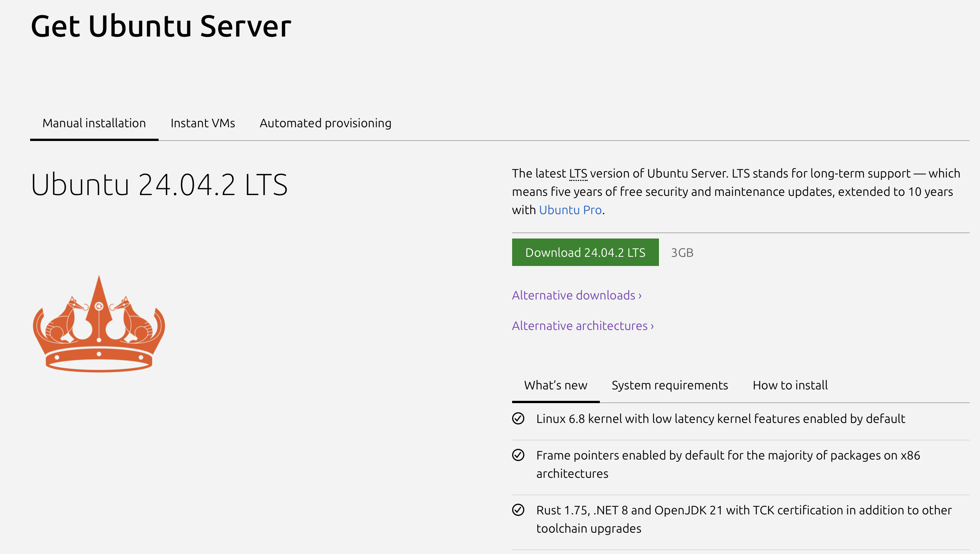Viewport: 980px width, 554px height.
Task: Open the Automated provisioning tab
Action: coord(325,123)
